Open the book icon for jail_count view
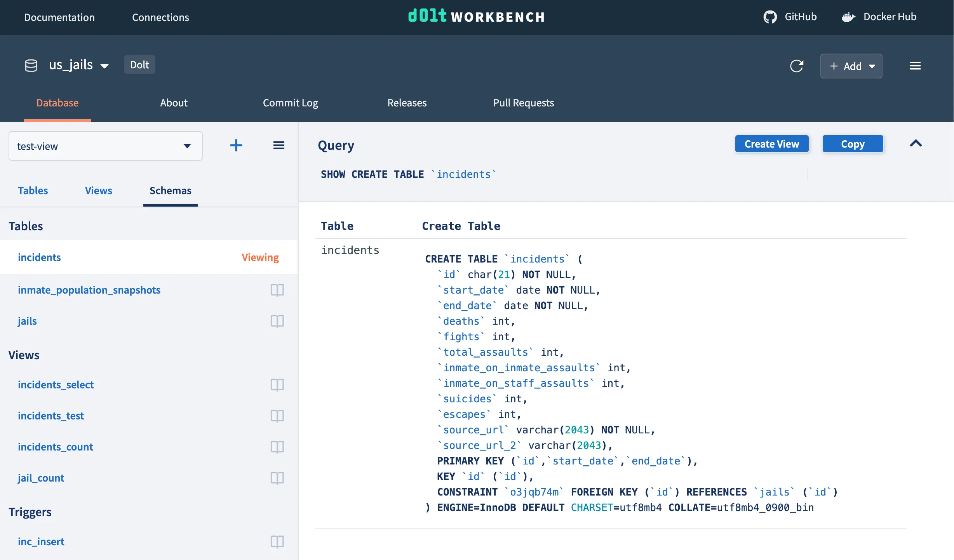This screenshot has height=560, width=954. click(x=277, y=478)
